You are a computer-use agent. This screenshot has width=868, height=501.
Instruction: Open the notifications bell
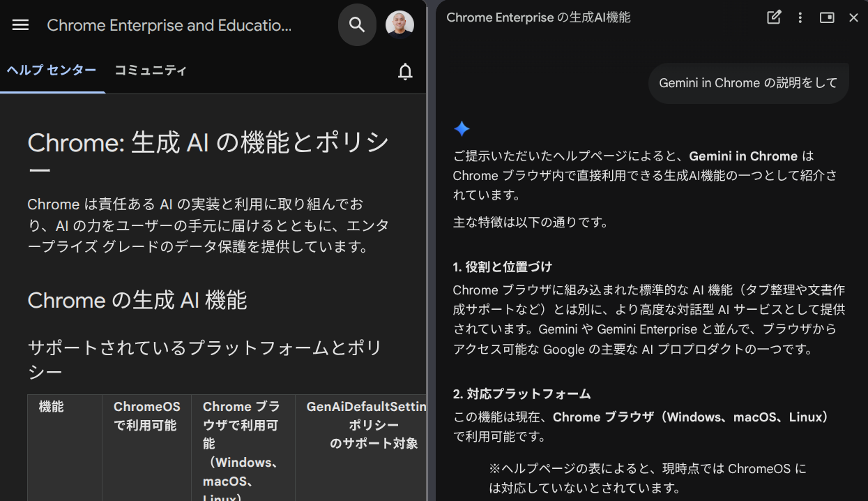(x=405, y=71)
